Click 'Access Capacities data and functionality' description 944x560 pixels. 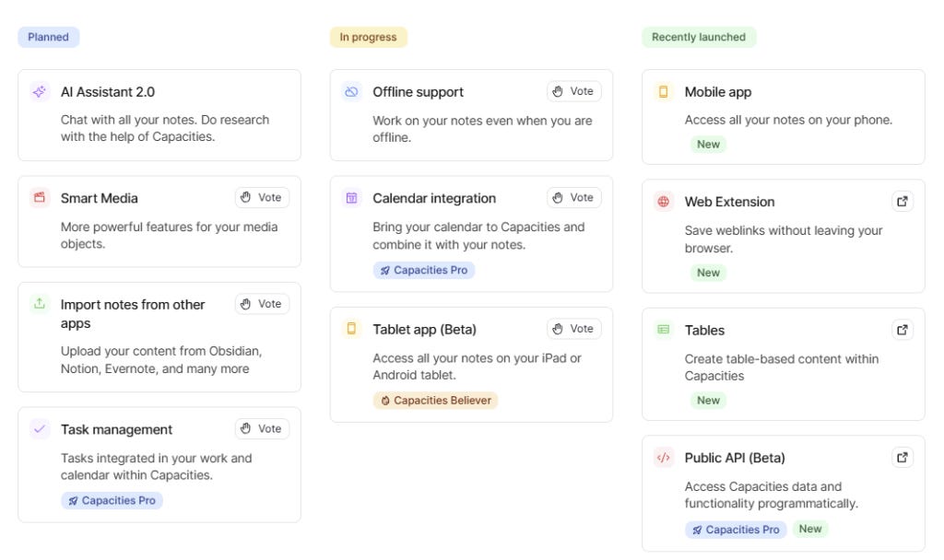tap(772, 495)
